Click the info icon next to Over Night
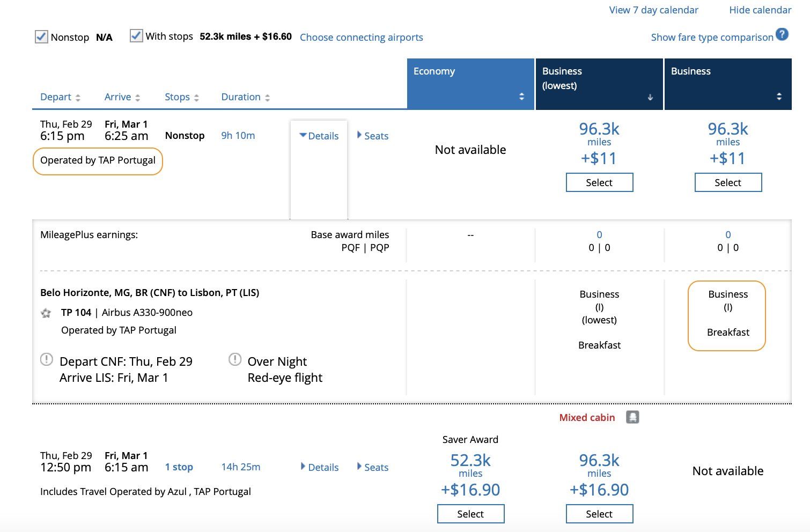The image size is (810, 532). 235,359
